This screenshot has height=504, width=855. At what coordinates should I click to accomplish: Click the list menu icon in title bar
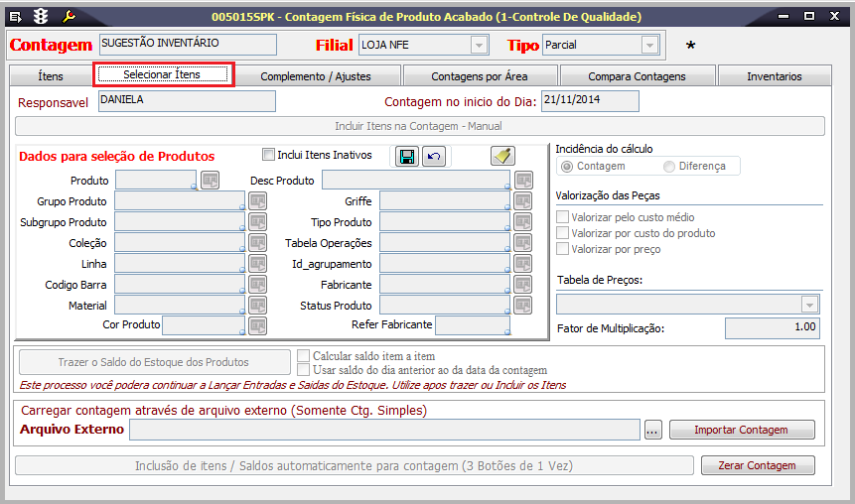tap(16, 17)
